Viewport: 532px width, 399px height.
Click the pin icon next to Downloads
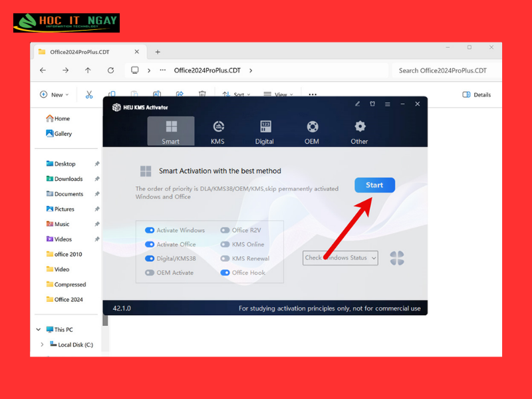tap(97, 179)
